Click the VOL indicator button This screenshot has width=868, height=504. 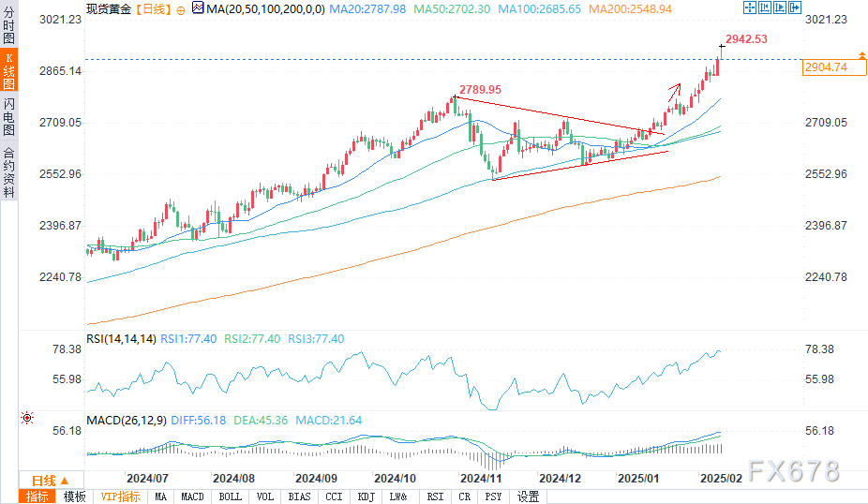(265, 497)
